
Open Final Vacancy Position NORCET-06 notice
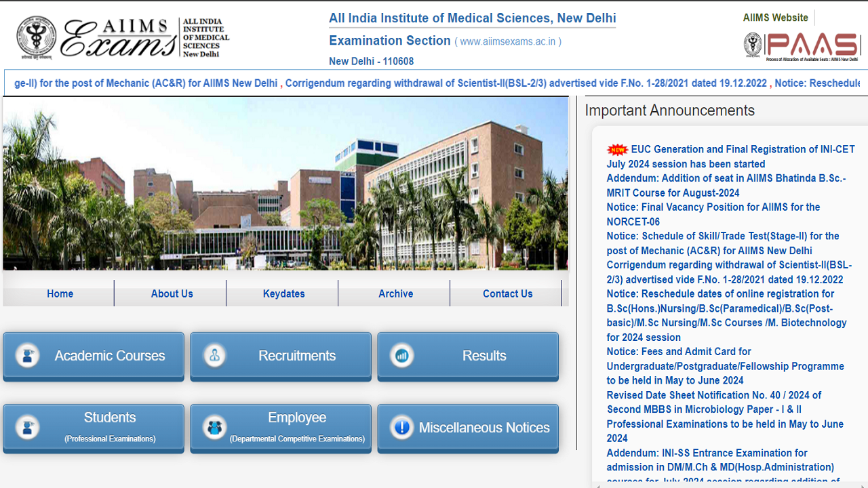pyautogui.click(x=713, y=214)
